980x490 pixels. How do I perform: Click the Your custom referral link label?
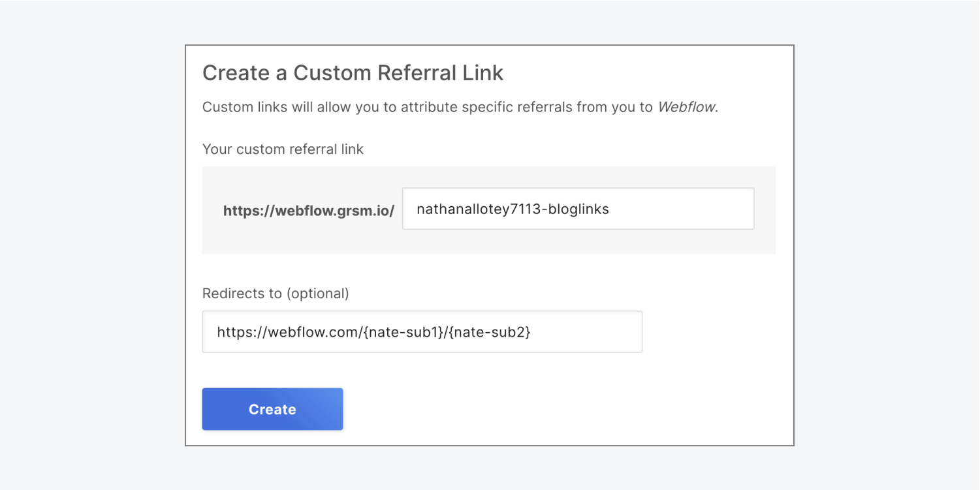point(283,149)
